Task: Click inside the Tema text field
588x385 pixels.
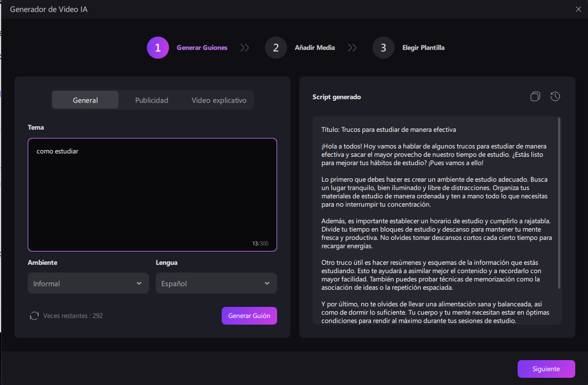Action: [152, 194]
